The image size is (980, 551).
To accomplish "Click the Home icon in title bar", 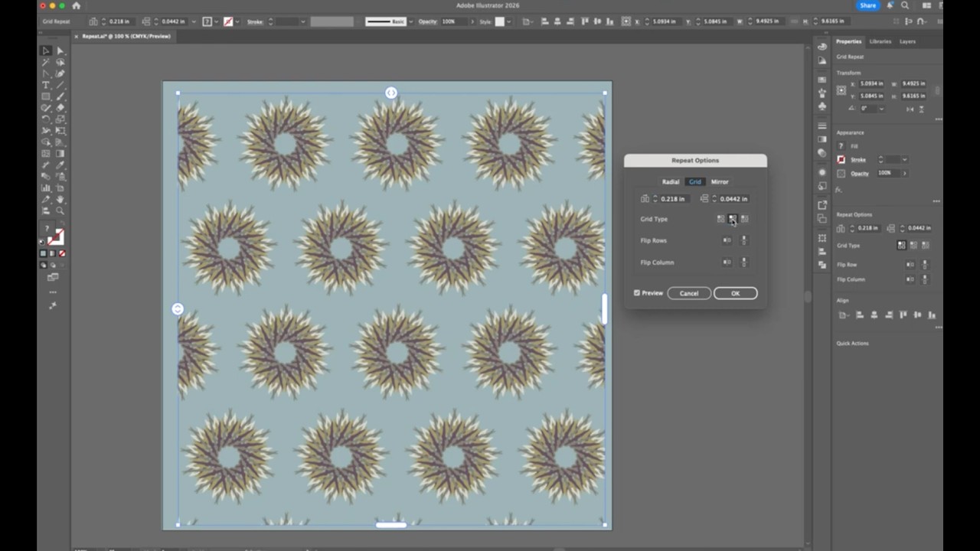I will [76, 5].
